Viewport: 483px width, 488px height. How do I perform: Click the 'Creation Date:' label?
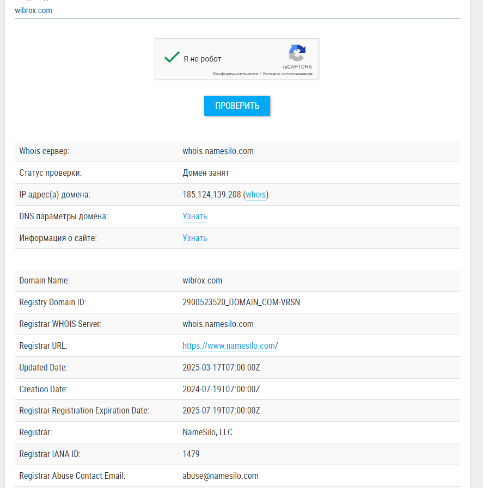pos(43,389)
